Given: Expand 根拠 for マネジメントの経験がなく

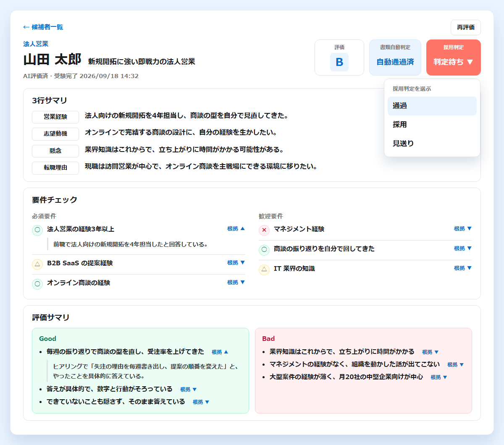Looking at the screenshot, I should pos(456,365).
